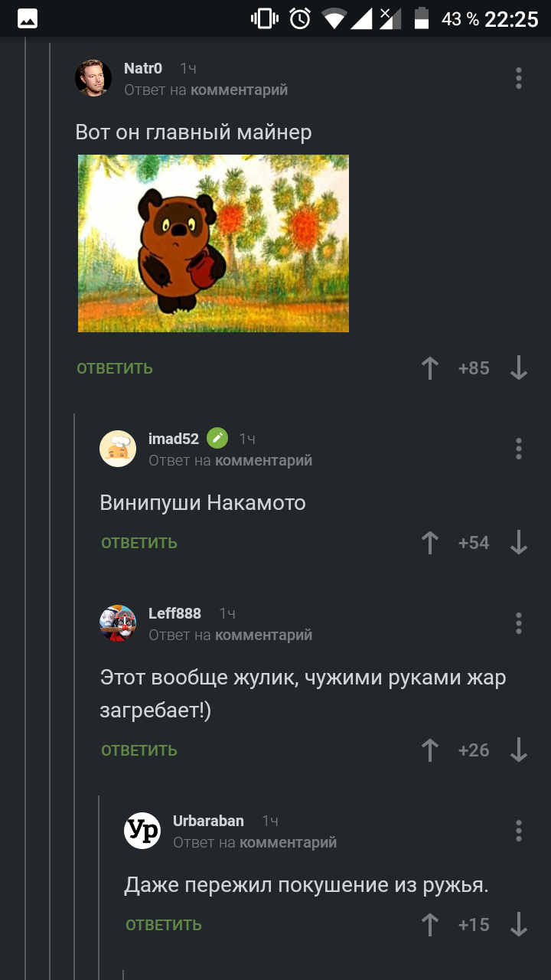Upvote Urbaraban's comment

point(430,925)
